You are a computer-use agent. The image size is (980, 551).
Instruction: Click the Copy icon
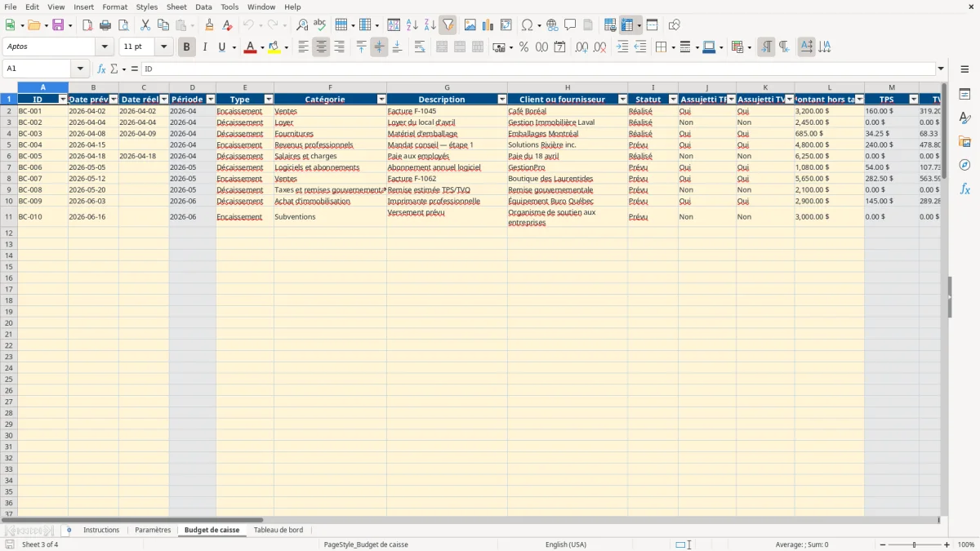[x=163, y=25]
